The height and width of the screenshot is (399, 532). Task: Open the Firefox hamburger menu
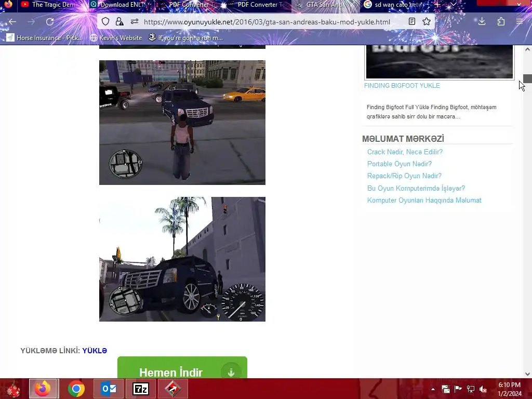[520, 22]
